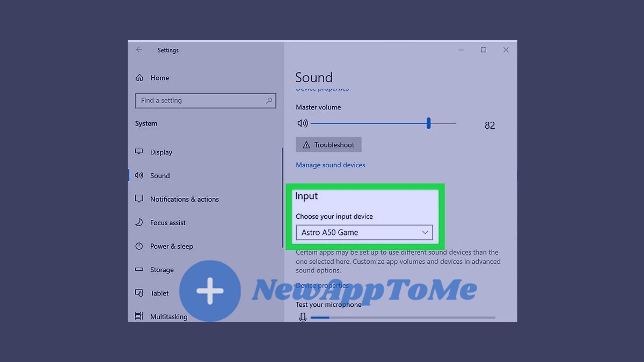The height and width of the screenshot is (362, 644).
Task: Expand the input device chevron arrow
Action: click(426, 232)
